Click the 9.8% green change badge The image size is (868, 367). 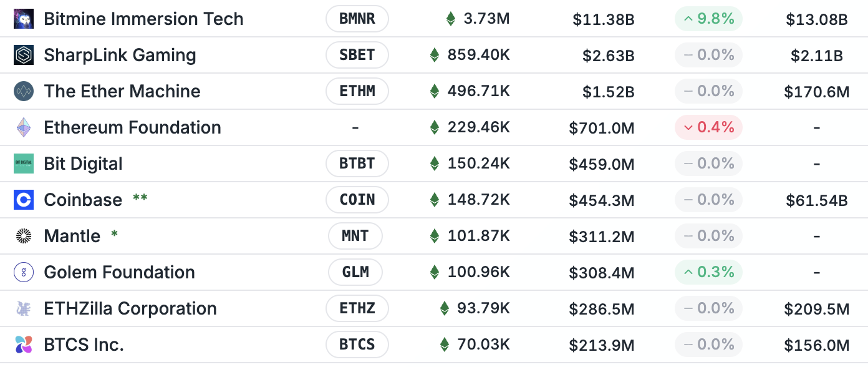pos(708,19)
